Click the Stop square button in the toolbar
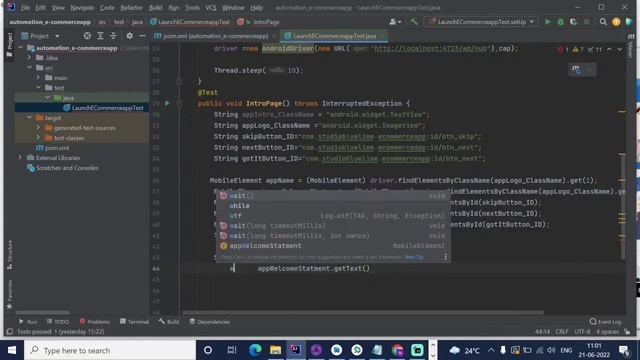Screen dimensions: 640x360 [587, 22]
